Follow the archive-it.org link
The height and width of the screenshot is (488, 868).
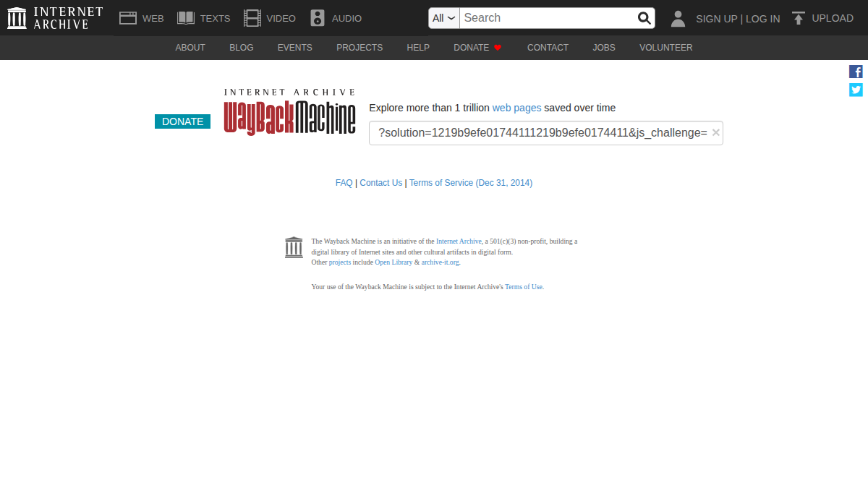[x=440, y=262]
